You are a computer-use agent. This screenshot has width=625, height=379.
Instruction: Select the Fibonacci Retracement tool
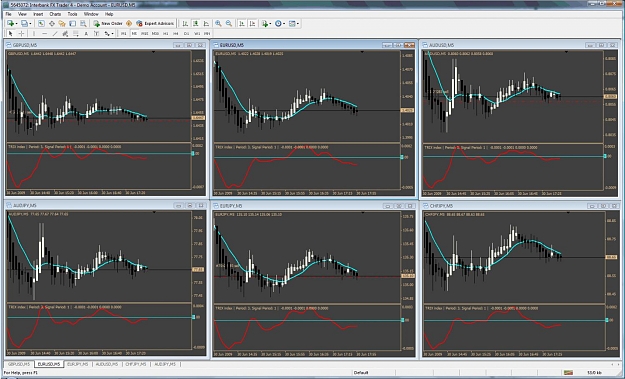click(x=76, y=33)
